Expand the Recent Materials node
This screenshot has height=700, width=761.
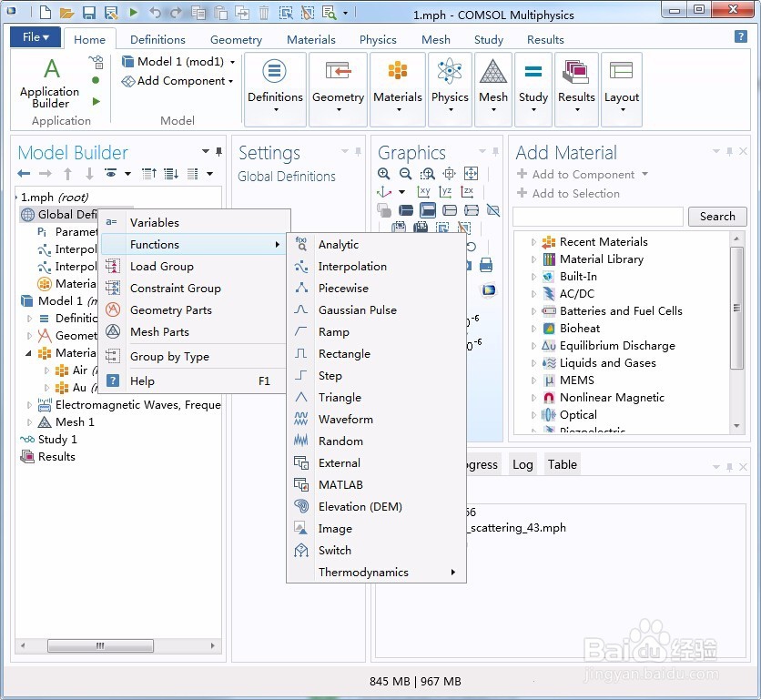click(x=533, y=242)
